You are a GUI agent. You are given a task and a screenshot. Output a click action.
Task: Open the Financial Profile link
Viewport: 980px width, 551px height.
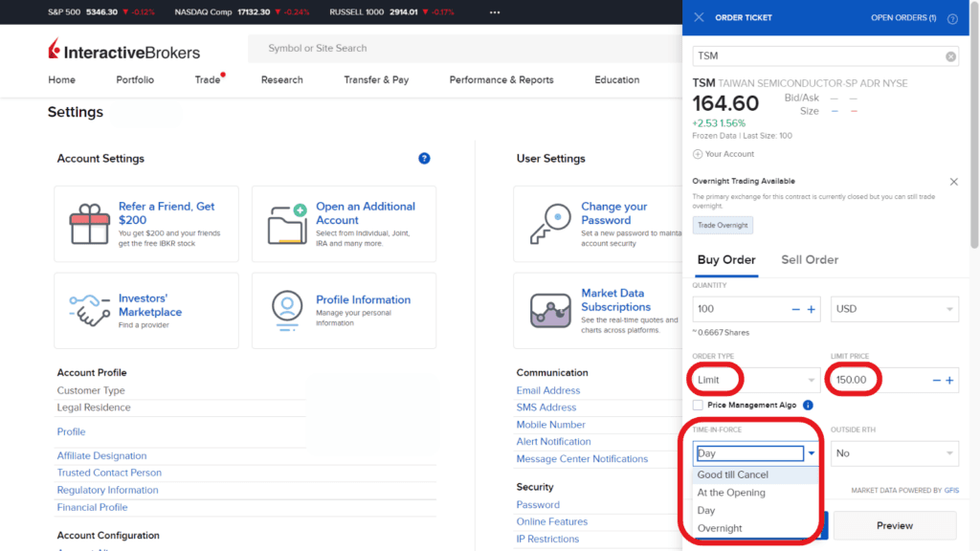coord(92,507)
